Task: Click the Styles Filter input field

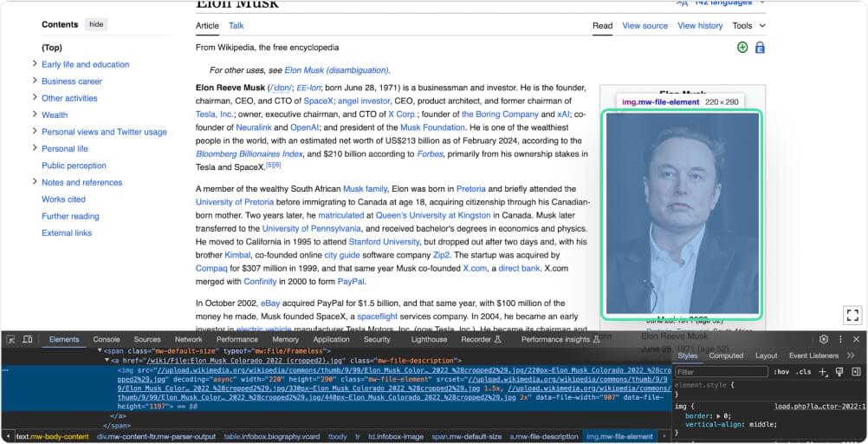Action: [x=722, y=372]
